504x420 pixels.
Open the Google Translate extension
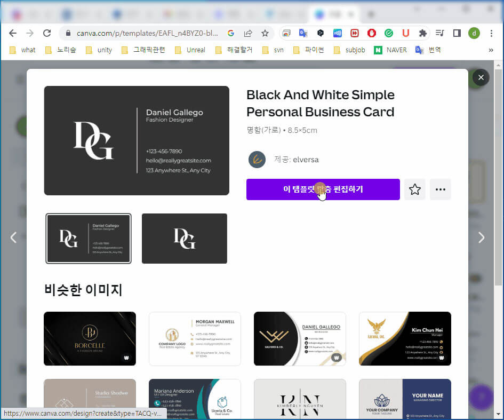point(303,33)
